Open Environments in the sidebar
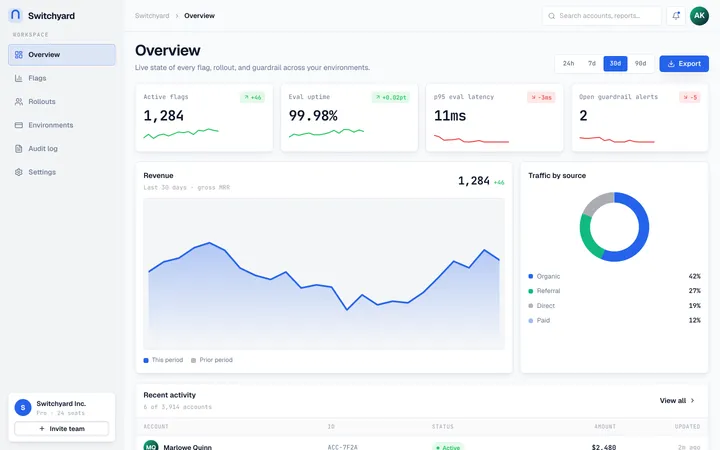 point(62,125)
